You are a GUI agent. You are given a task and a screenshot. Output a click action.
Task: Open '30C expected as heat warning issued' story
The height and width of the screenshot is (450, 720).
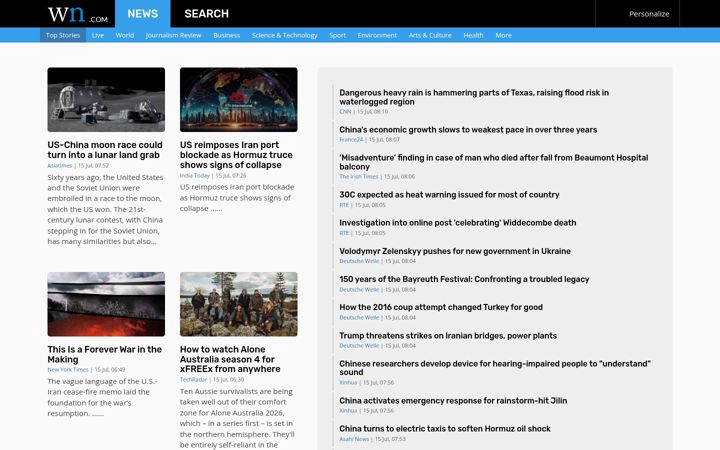pos(449,195)
